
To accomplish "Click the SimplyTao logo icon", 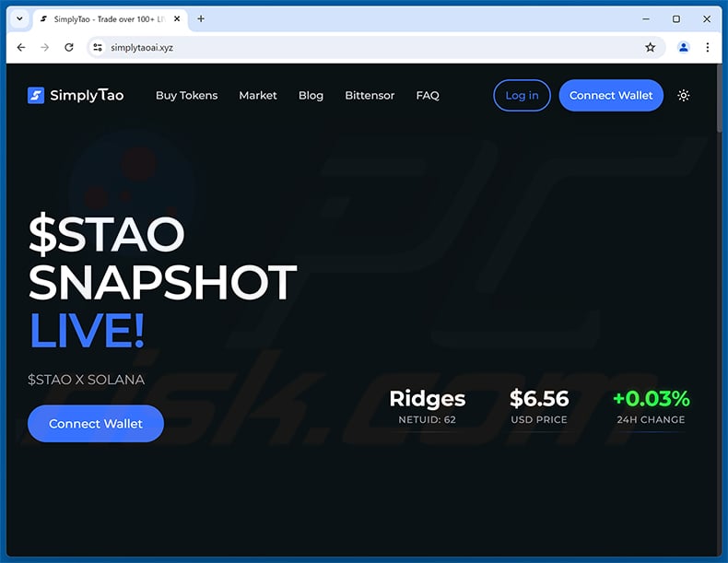I will coord(36,96).
